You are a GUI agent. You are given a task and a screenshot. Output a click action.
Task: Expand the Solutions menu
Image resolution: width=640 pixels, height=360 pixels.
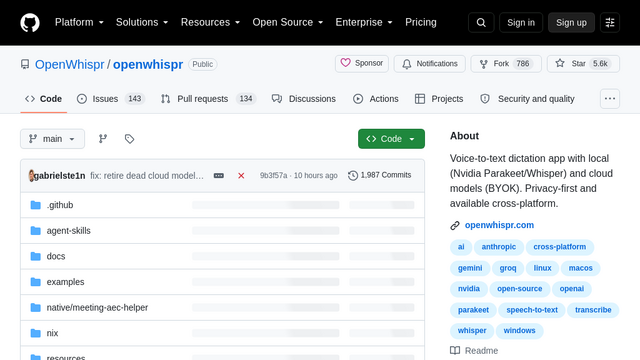point(142,22)
